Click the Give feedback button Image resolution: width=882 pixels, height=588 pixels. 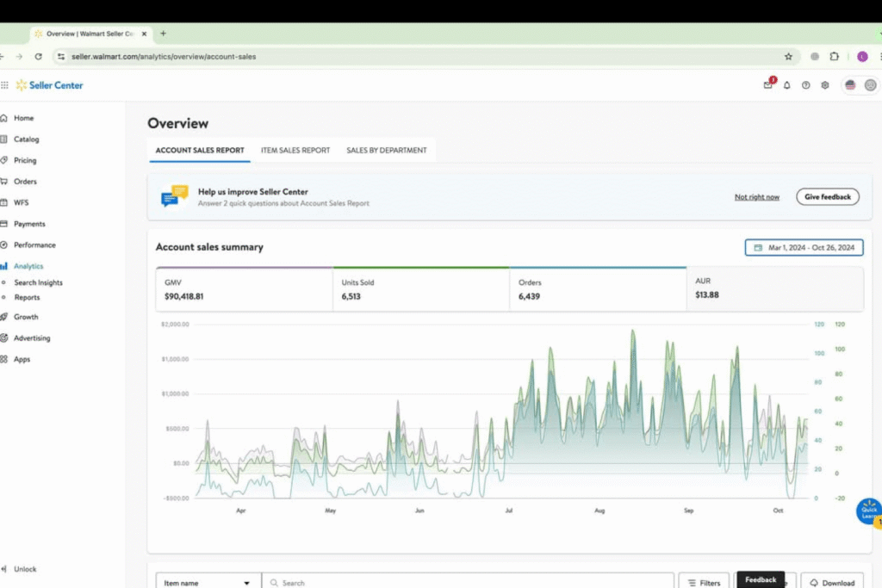coord(828,197)
